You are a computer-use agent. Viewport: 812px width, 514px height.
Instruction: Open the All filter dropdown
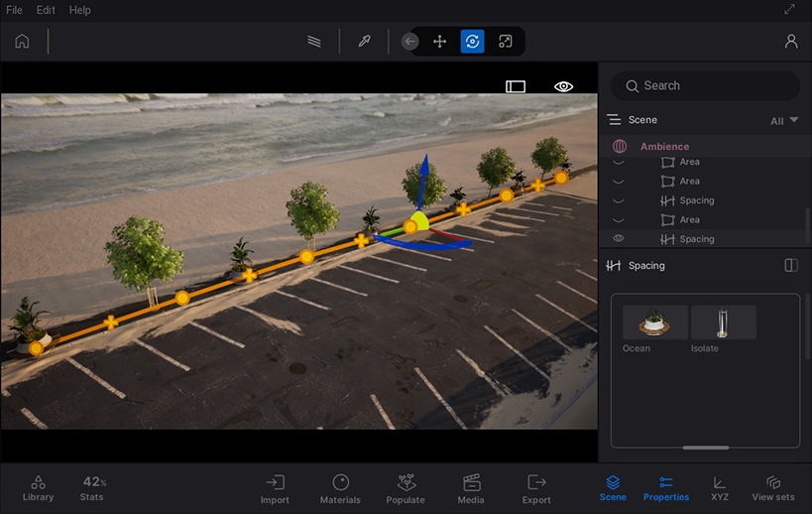coord(783,120)
